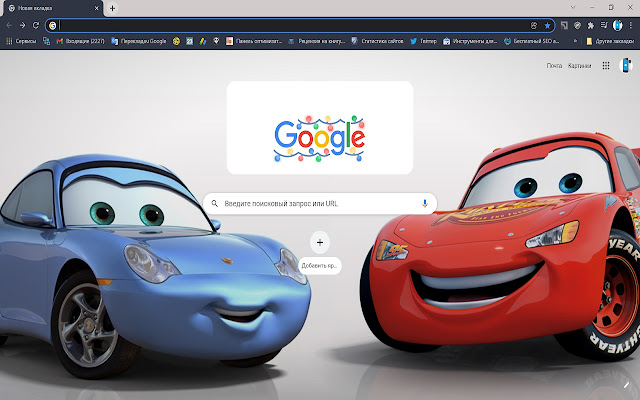Open the Инструменты для... bookmark
640x400 pixels.
pos(470,41)
